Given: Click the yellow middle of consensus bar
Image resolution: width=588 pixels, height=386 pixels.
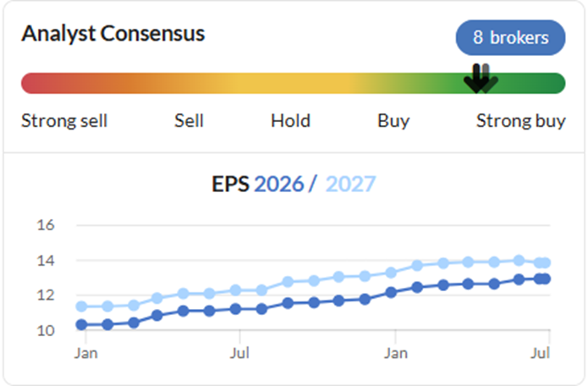Looking at the screenshot, I should (x=293, y=83).
